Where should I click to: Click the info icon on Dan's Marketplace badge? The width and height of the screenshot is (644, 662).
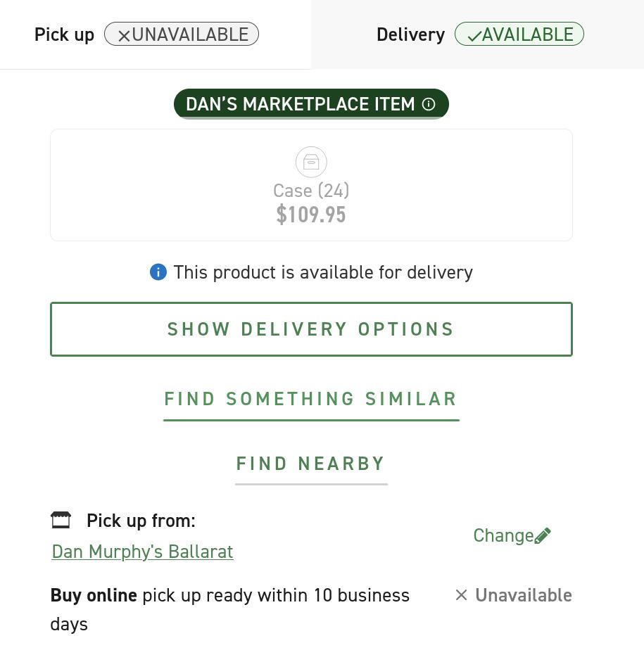pyautogui.click(x=429, y=104)
